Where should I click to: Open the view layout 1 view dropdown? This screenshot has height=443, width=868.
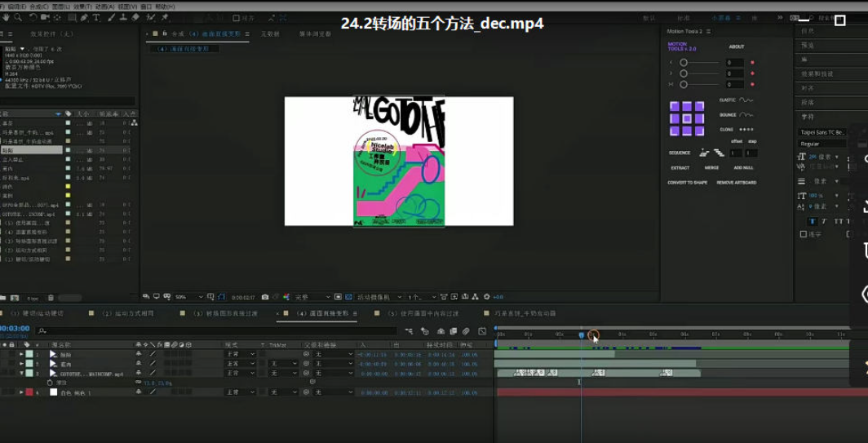click(x=422, y=297)
